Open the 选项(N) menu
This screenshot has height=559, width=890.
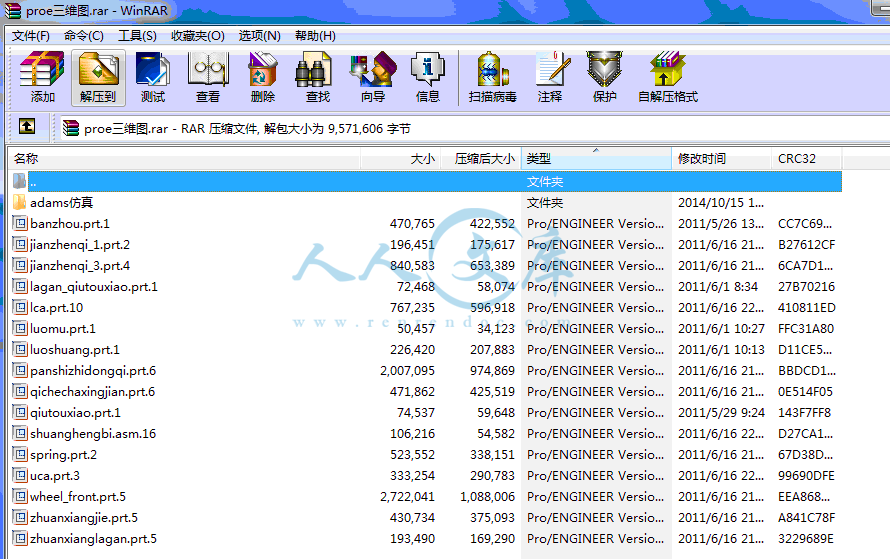coord(259,36)
